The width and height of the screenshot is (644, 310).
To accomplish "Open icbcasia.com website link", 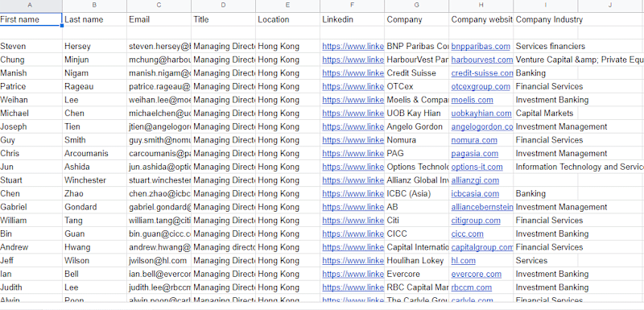I will click(475, 194).
